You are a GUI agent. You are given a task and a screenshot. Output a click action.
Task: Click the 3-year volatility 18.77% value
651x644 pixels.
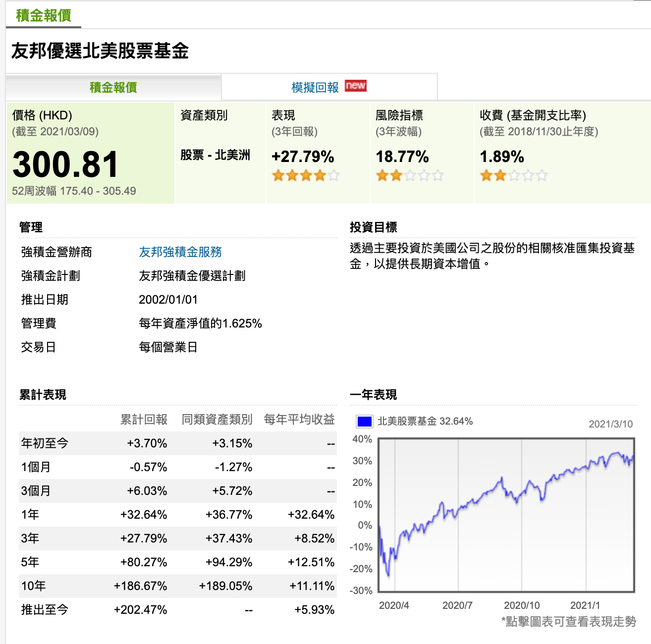402,157
